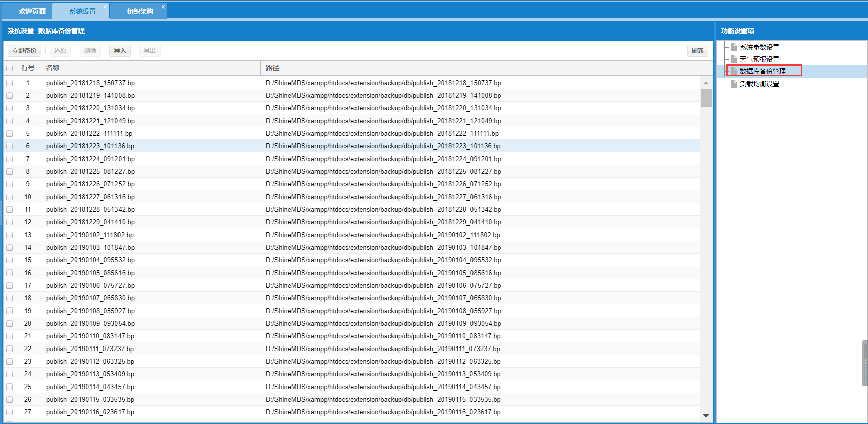The image size is (868, 424).
Task: Select 数据库备份管理 in the settings tree
Action: pyautogui.click(x=763, y=71)
